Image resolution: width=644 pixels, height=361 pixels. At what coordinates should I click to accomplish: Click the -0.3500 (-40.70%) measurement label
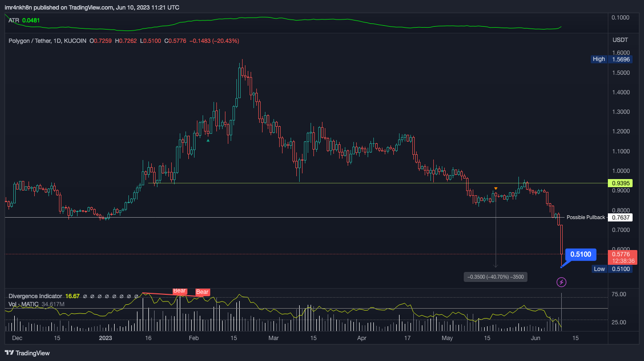click(496, 277)
